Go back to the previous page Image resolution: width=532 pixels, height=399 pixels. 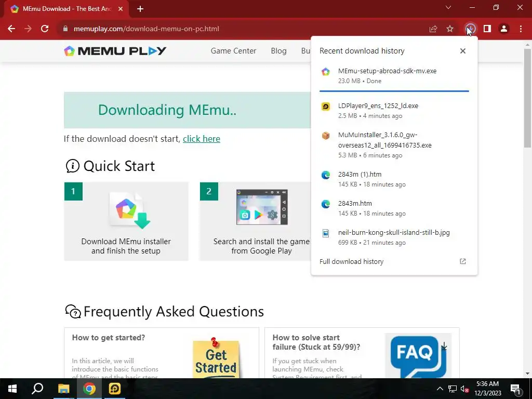[x=11, y=29]
